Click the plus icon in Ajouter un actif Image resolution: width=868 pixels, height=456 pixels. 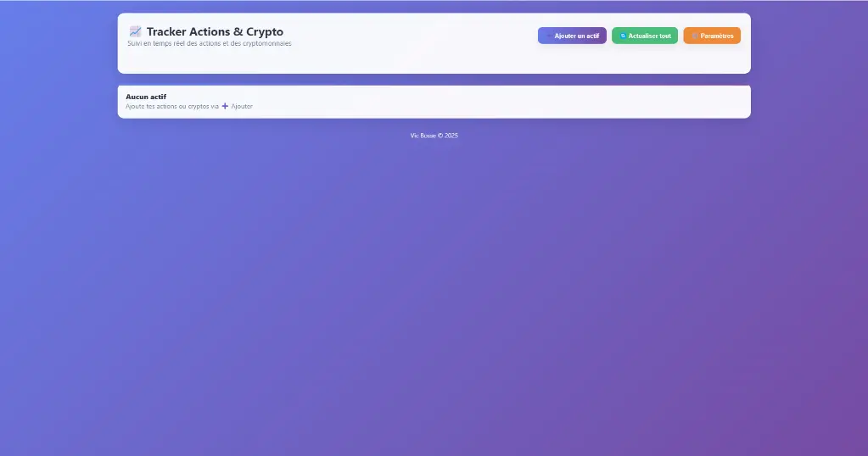point(548,36)
